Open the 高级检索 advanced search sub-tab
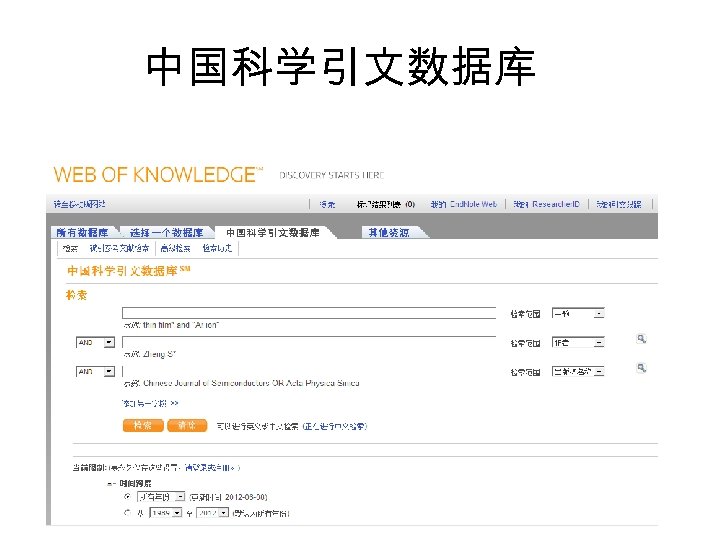Screen dimensions: 720x540 175,248
